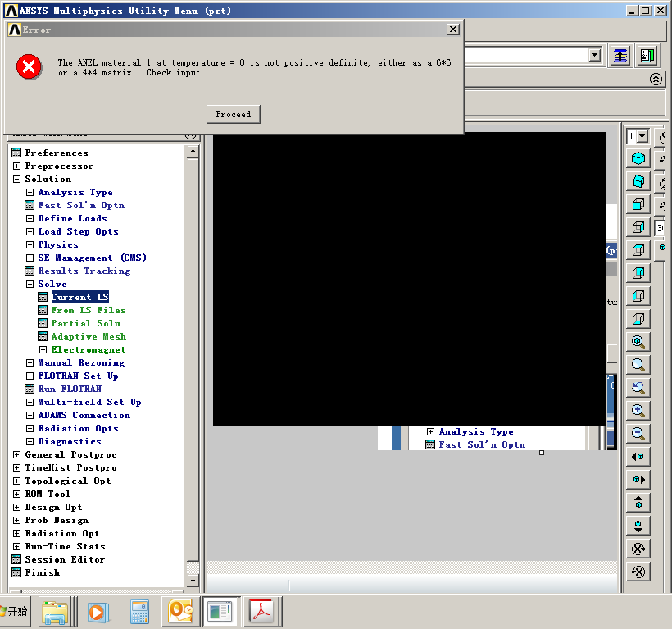The image size is (672, 629).
Task: Select the Box Zoom magnifier tool
Action: tap(638, 365)
